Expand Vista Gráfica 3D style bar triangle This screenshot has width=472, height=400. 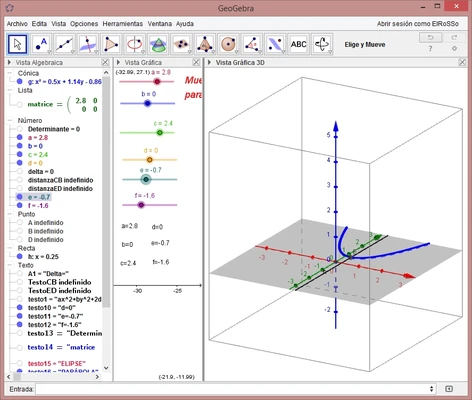pyautogui.click(x=210, y=62)
